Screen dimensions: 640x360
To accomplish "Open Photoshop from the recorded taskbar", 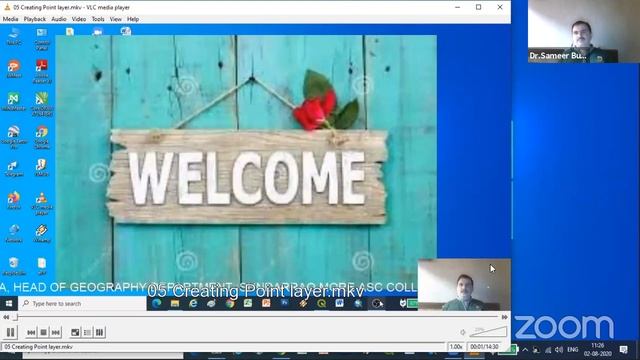I will click(x=284, y=303).
